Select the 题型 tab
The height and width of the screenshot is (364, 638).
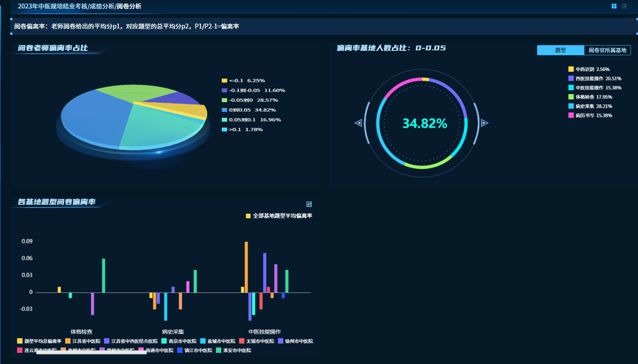pos(560,50)
